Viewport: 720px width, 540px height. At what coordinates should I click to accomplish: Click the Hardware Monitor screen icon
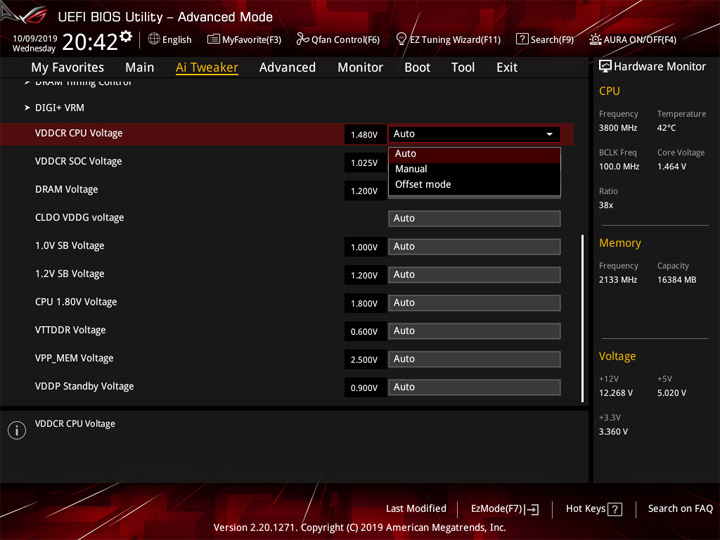tap(605, 66)
